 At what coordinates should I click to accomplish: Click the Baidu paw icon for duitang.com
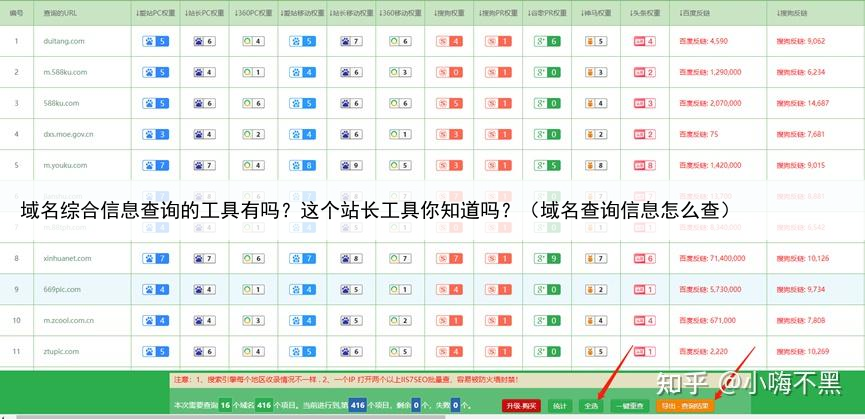(150, 42)
